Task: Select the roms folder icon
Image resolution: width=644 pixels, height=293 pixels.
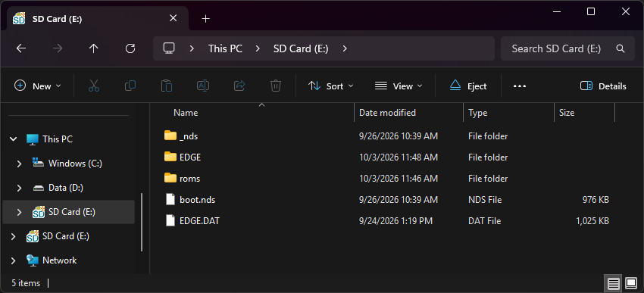Action: click(x=170, y=178)
